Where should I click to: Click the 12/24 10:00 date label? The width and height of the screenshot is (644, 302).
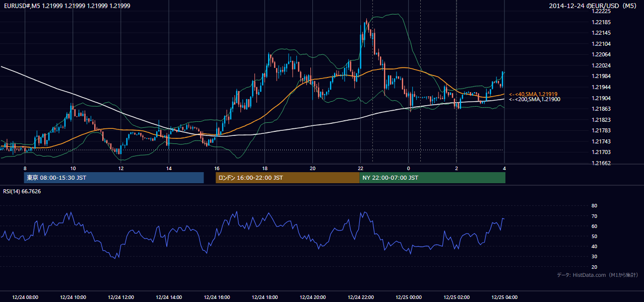click(73, 297)
